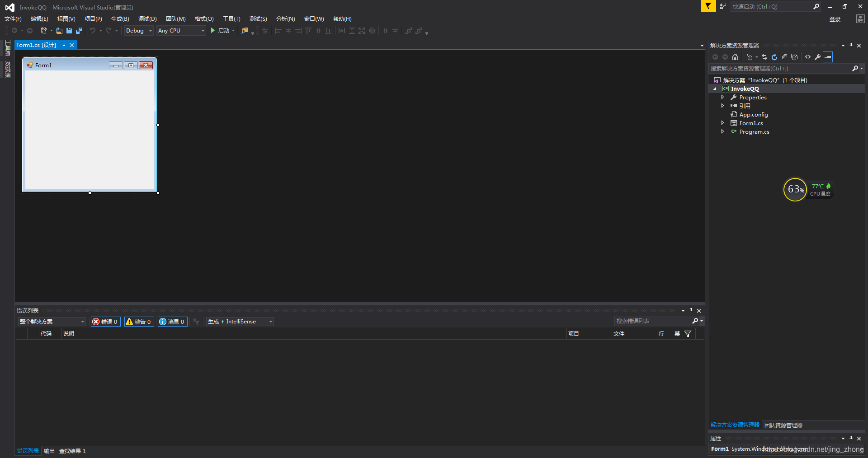Screen dimensions: 868x458
Task: Save the current file using the disk icon
Action: click(69, 31)
